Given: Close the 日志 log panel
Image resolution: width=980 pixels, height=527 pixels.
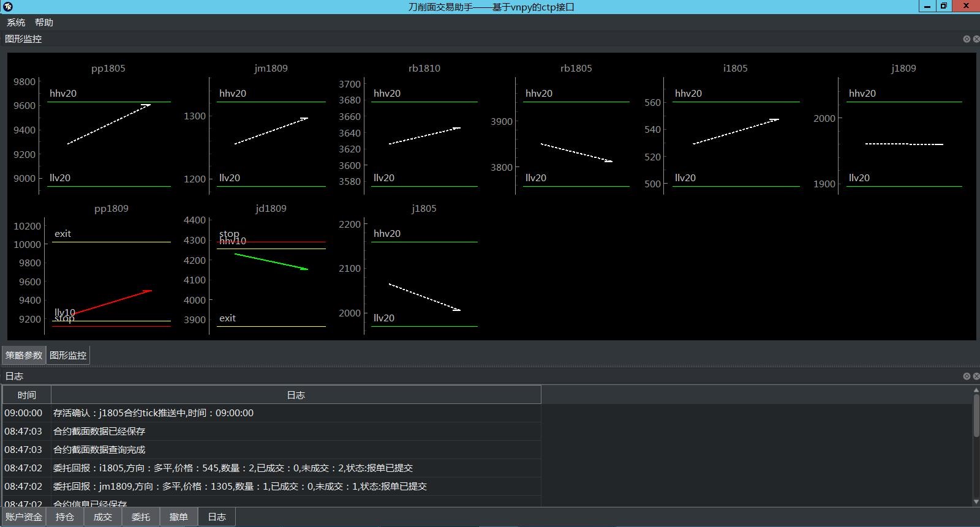Looking at the screenshot, I should coord(976,376).
